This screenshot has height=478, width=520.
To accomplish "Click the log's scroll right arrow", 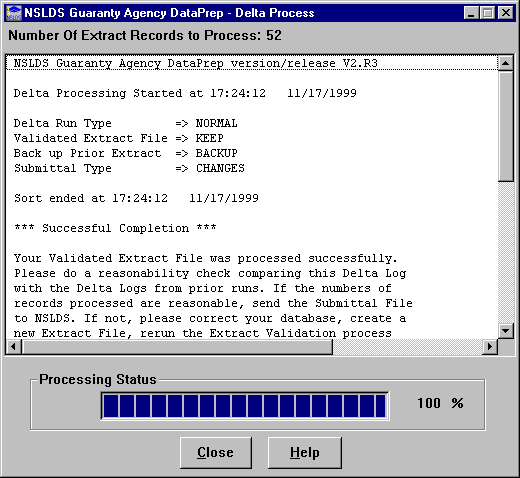I will 490,347.
